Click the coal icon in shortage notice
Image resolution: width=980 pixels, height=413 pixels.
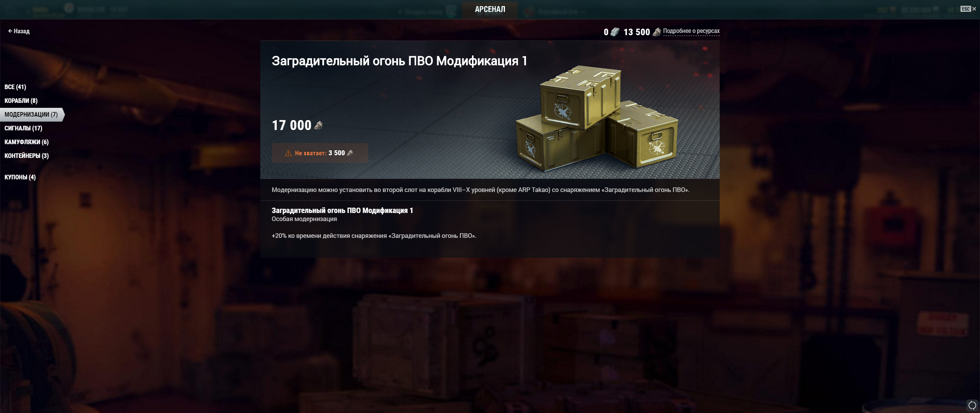pyautogui.click(x=350, y=153)
